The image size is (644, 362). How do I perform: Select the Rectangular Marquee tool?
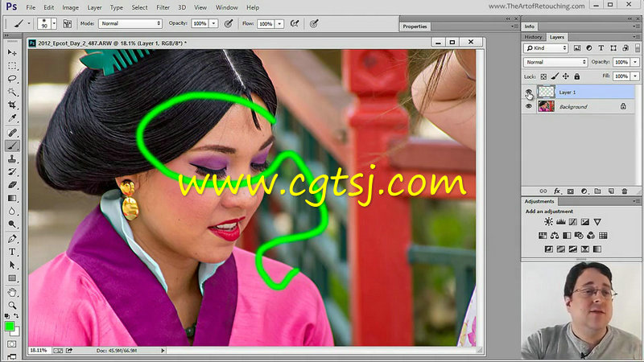click(x=12, y=66)
